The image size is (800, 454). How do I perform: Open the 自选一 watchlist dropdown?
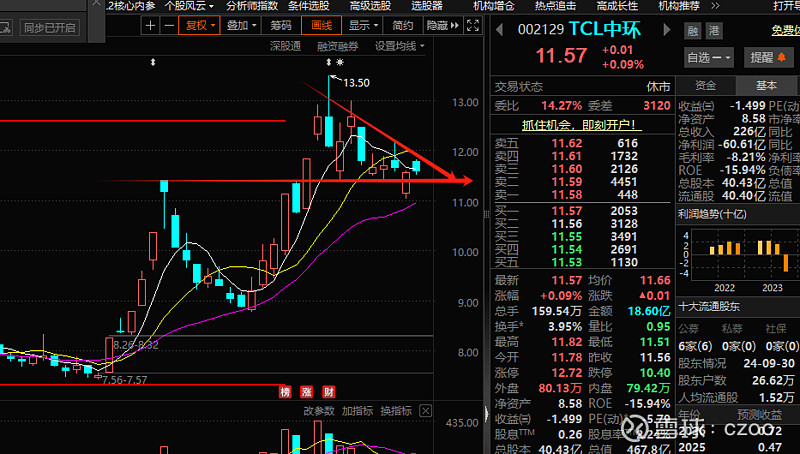click(708, 58)
